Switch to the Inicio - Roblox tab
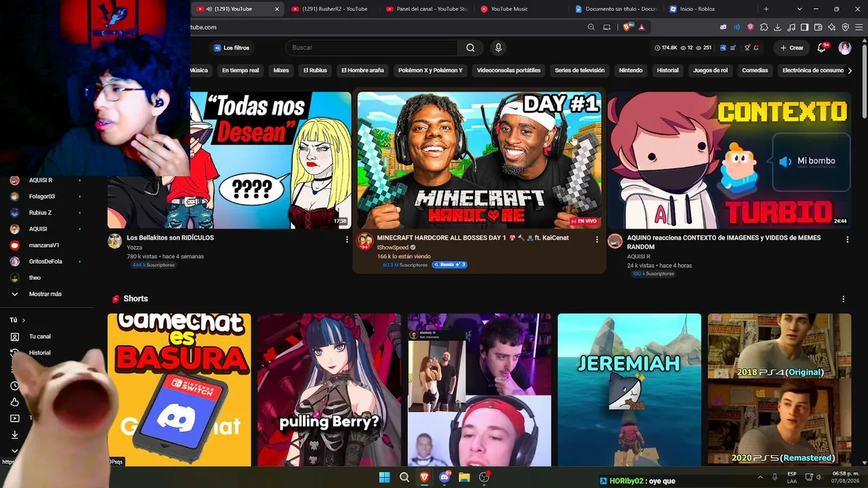 (x=710, y=9)
